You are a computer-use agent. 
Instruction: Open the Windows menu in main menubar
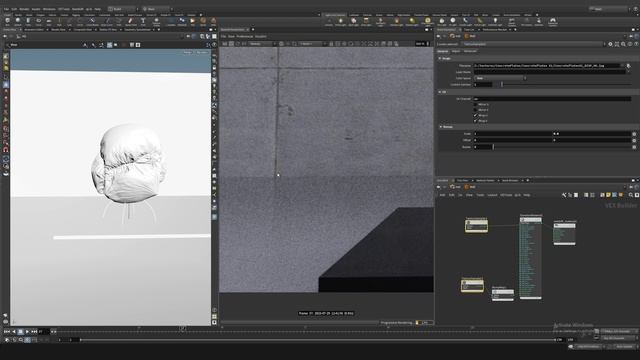tap(49, 9)
